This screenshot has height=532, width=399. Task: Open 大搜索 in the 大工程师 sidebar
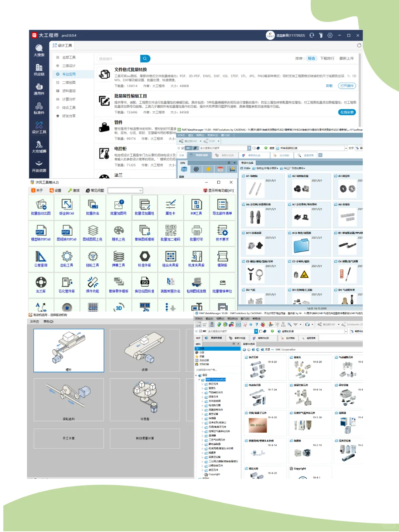[x=39, y=51]
